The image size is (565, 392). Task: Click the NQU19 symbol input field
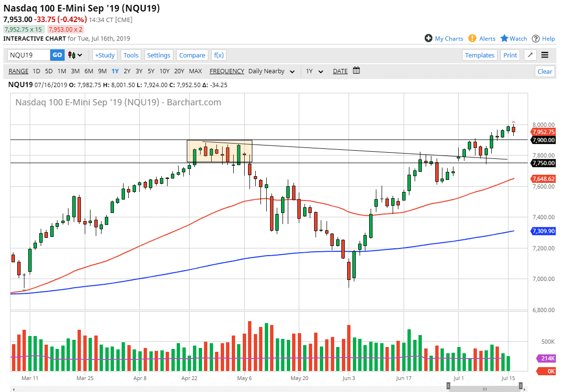pos(29,55)
